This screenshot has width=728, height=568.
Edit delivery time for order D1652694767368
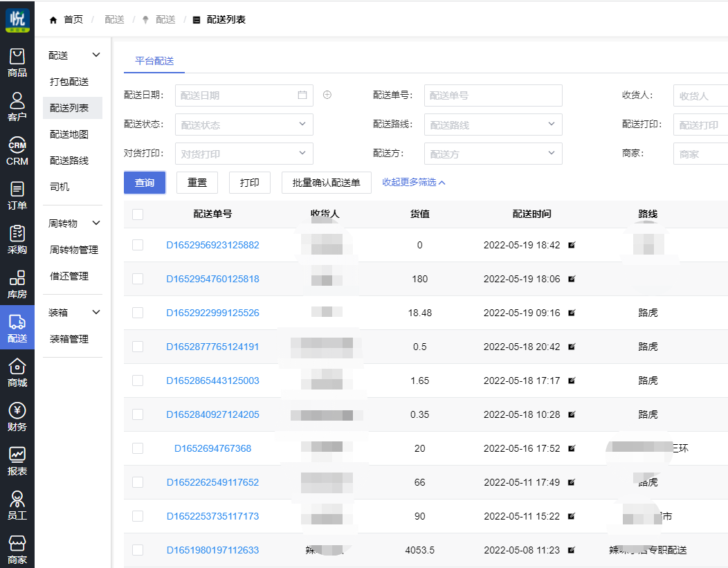click(572, 448)
